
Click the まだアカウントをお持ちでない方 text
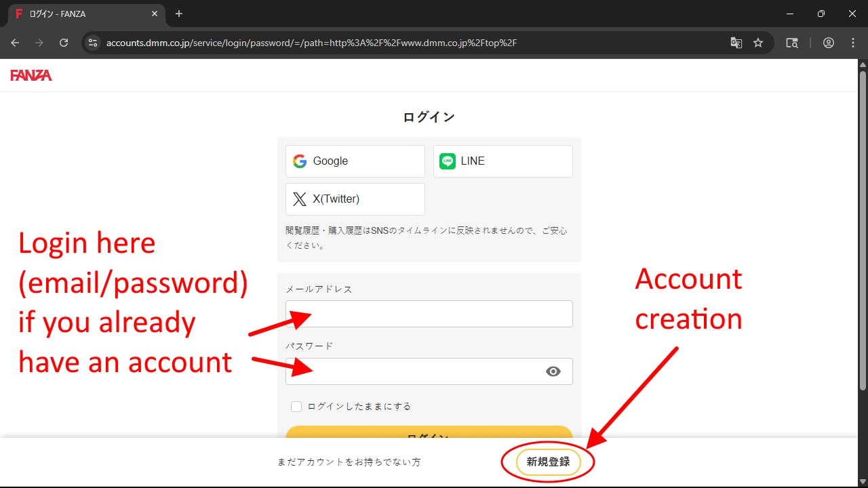point(349,462)
